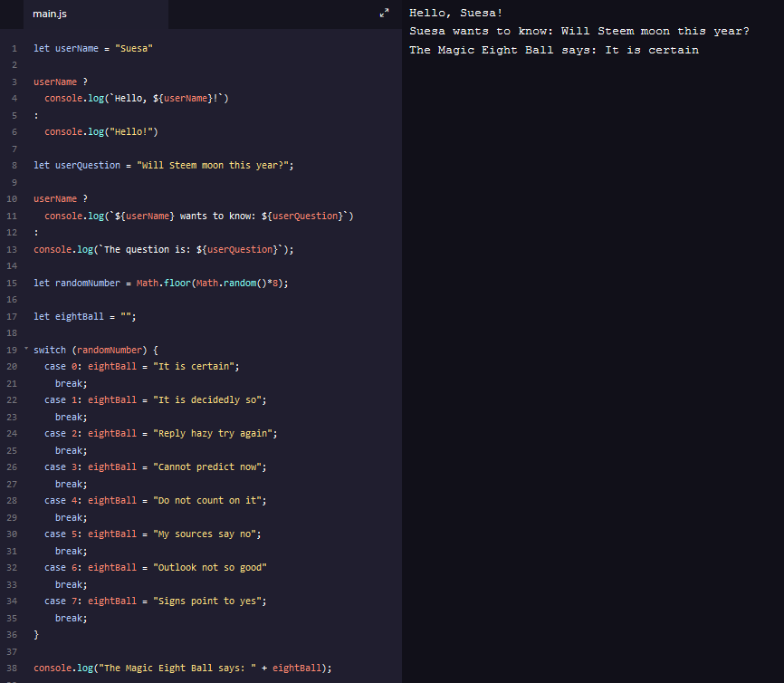Click 'case 7:' label on line 34
Image resolution: width=784 pixels, height=683 pixels.
point(63,601)
